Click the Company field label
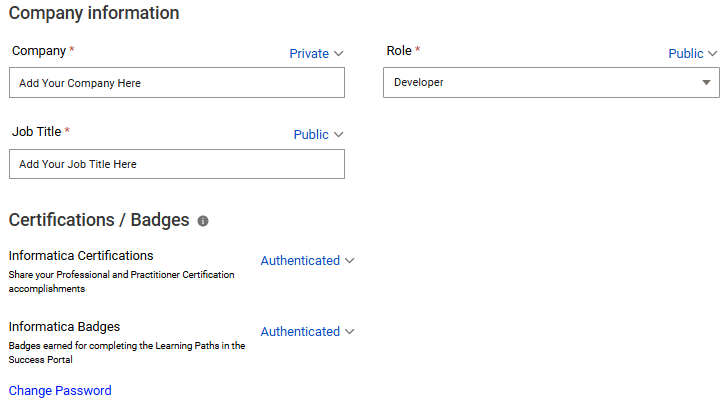The image size is (722, 406). click(x=39, y=50)
